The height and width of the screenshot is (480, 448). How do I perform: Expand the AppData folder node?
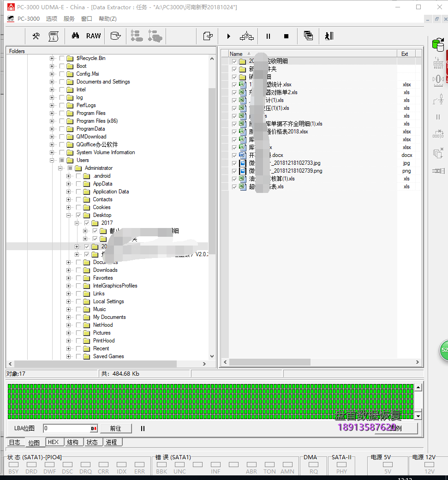69,184
